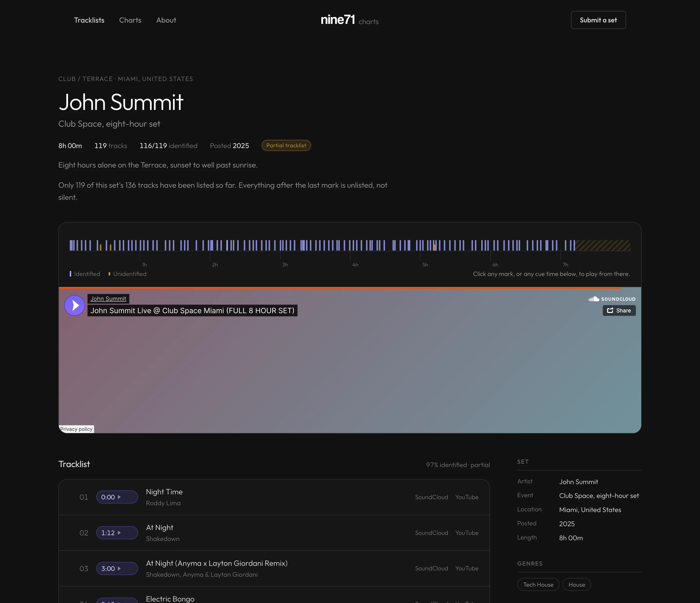This screenshot has width=700, height=603.
Task: Open John Summit artist link in player
Action: (x=108, y=299)
